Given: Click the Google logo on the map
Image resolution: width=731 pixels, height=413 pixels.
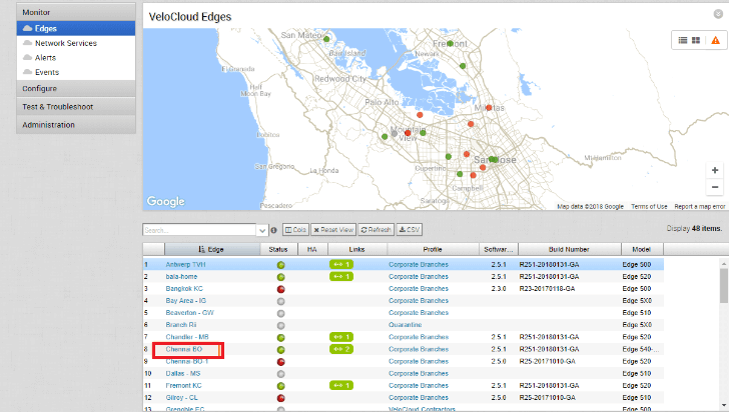Looking at the screenshot, I should [x=166, y=201].
